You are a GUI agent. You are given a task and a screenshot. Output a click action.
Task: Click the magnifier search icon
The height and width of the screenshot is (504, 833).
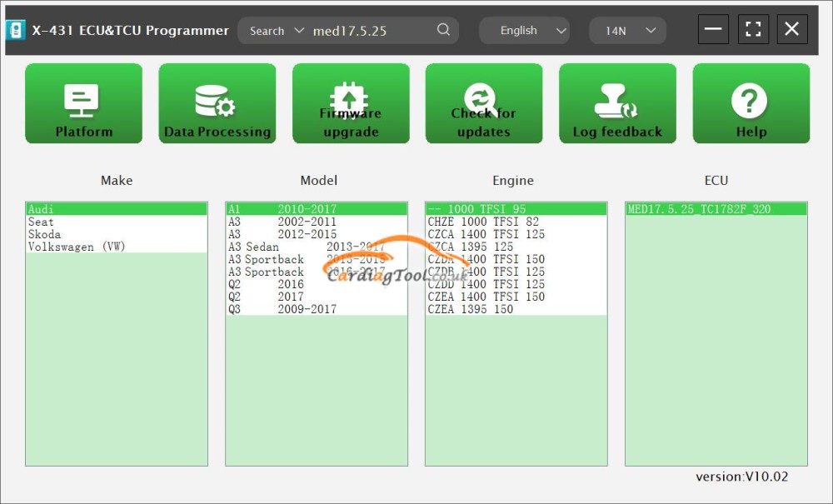[444, 30]
